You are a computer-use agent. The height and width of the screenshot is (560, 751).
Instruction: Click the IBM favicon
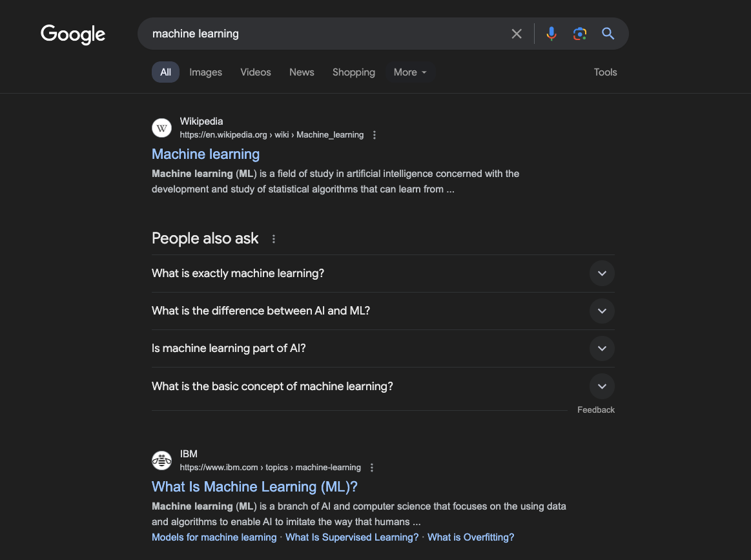162,461
